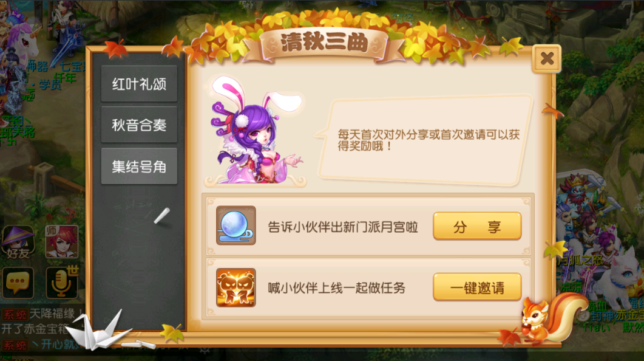Click the twin bears invite icon

pyautogui.click(x=236, y=288)
